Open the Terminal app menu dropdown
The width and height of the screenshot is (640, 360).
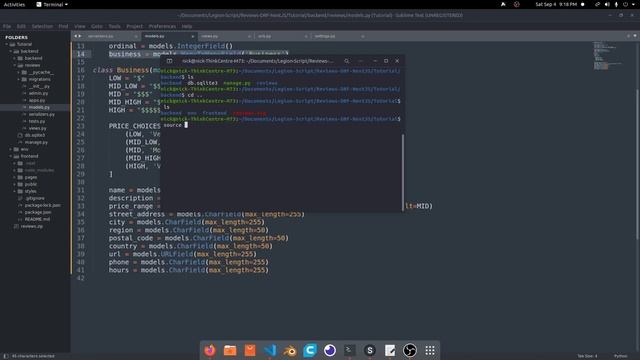[52, 4]
